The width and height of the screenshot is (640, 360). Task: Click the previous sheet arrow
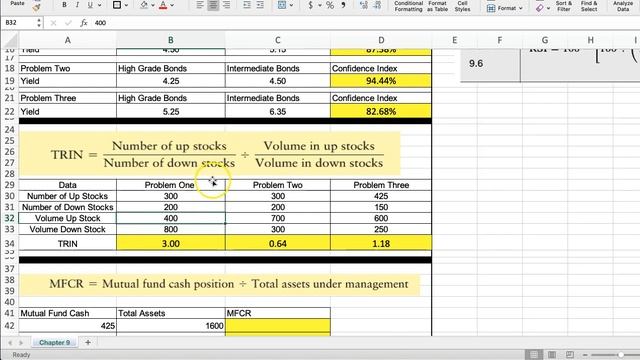pos(10,343)
